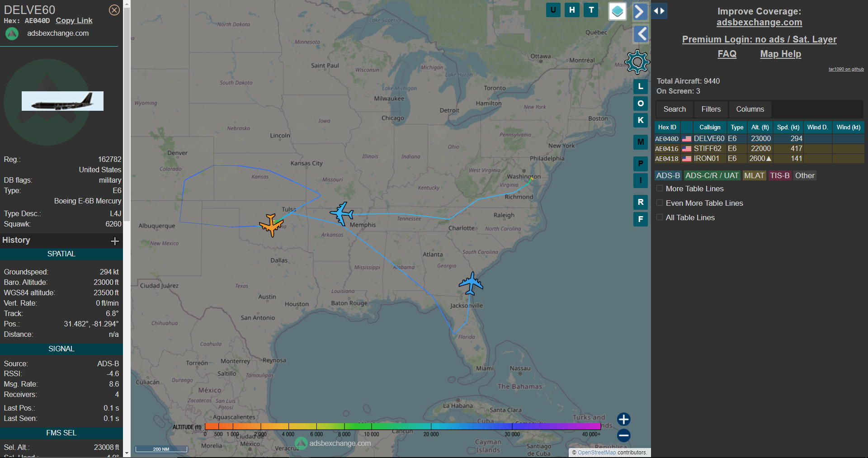
Task: Close the DELVE60 aircraft info panel
Action: [114, 10]
